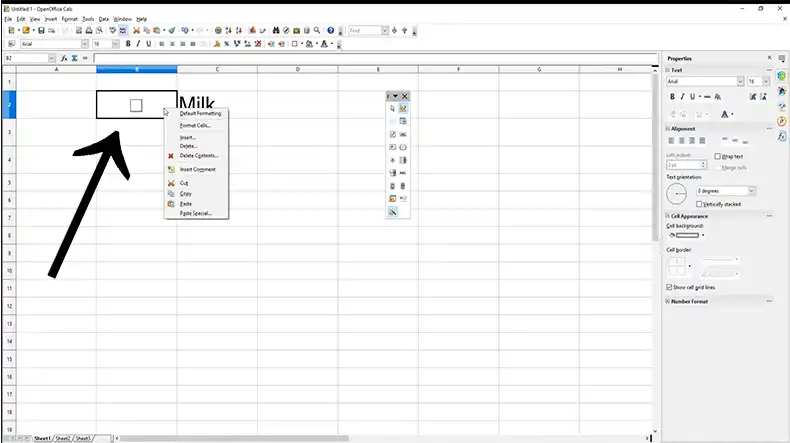
Task: Choose Paste Special from the context menu
Action: pos(196,213)
